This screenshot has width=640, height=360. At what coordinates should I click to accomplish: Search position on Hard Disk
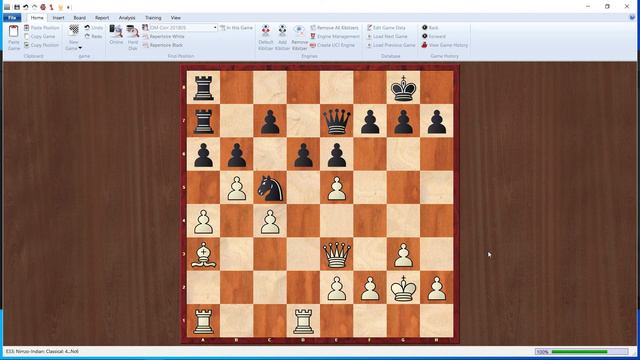click(133, 38)
